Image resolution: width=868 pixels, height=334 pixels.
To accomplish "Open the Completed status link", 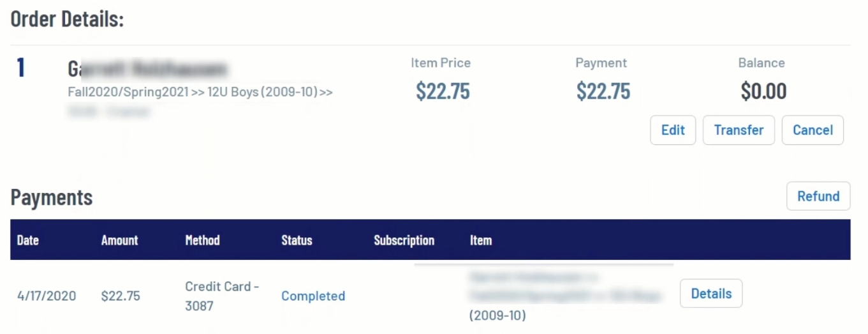I will coord(313,296).
